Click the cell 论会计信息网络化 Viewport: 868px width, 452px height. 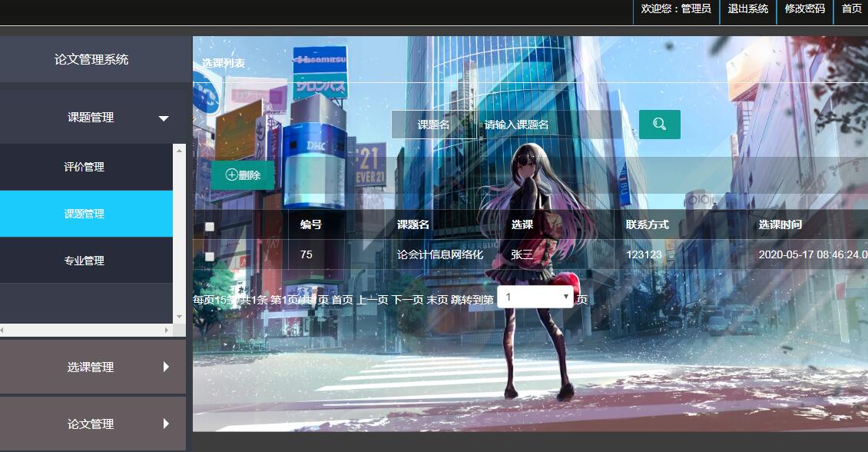[440, 254]
